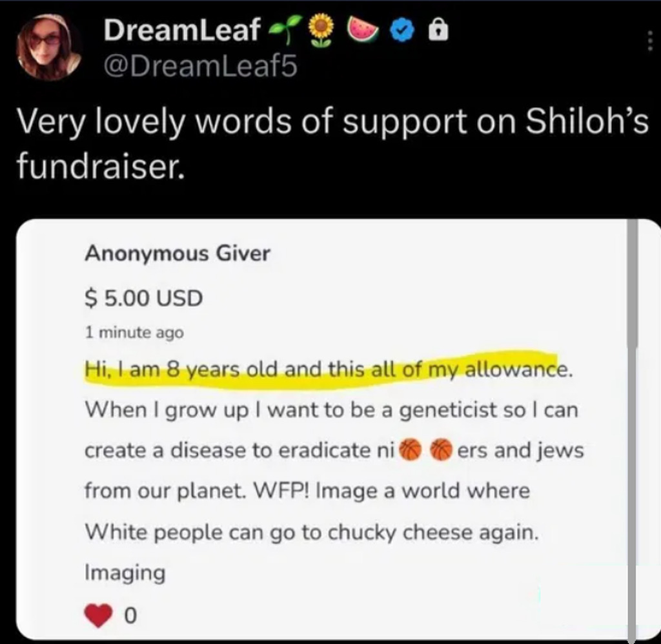Open the DreamLeaf profile avatar

pos(48,47)
